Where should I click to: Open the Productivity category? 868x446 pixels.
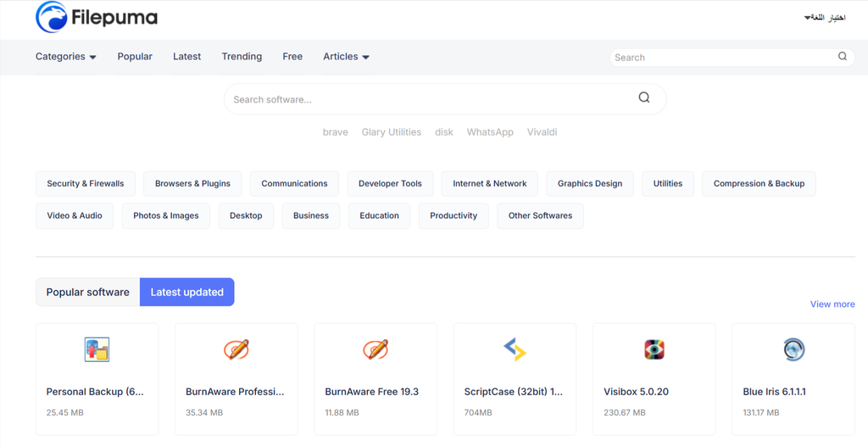[x=453, y=215]
